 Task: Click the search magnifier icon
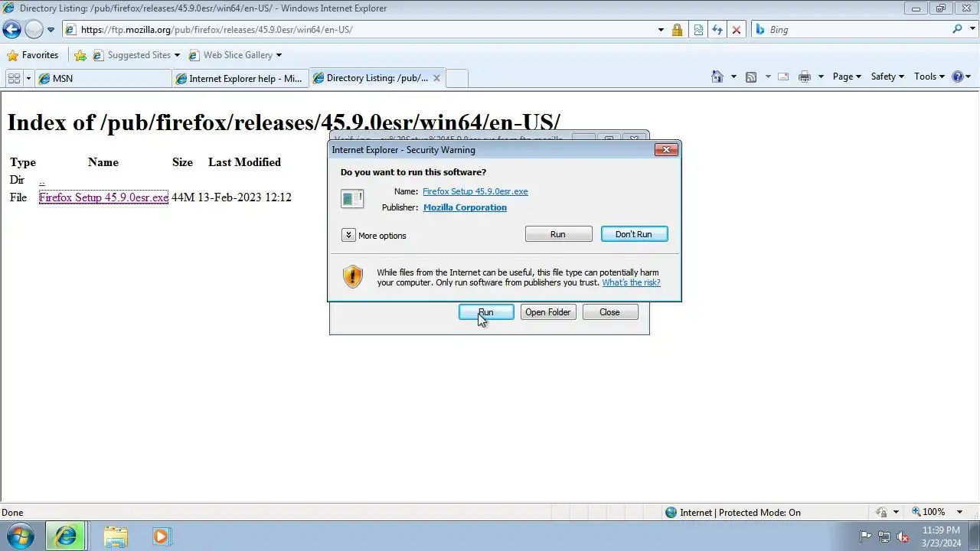[957, 29]
